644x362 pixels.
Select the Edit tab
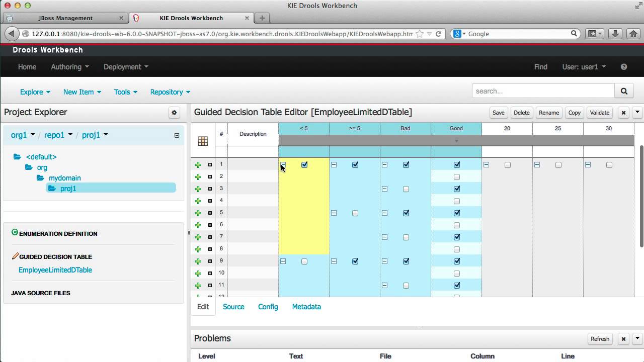click(203, 307)
